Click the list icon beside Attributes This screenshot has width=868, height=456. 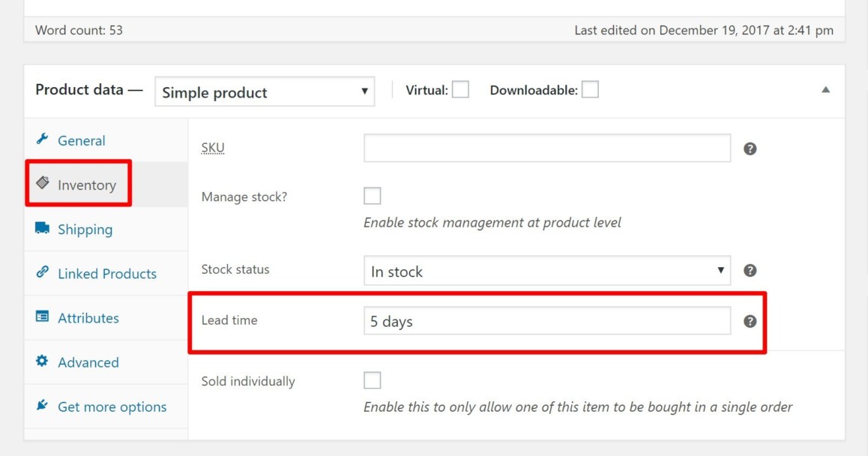click(x=42, y=316)
